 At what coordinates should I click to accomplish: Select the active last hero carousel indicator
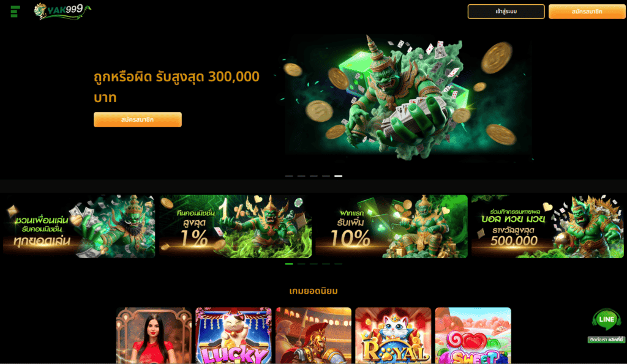click(338, 176)
